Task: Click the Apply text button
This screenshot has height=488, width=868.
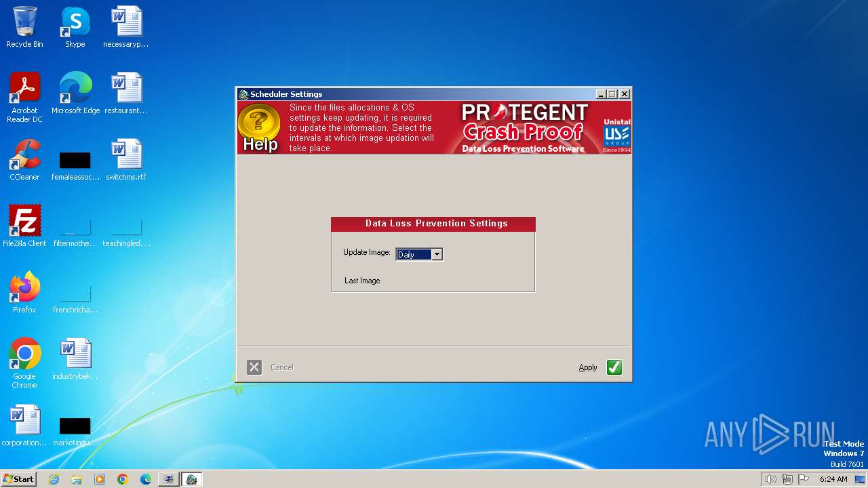Action: point(588,367)
